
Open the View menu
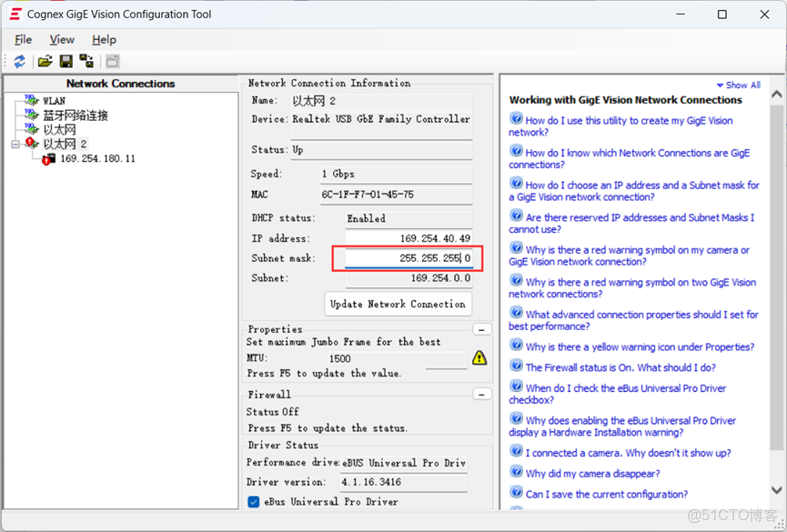[x=61, y=39]
